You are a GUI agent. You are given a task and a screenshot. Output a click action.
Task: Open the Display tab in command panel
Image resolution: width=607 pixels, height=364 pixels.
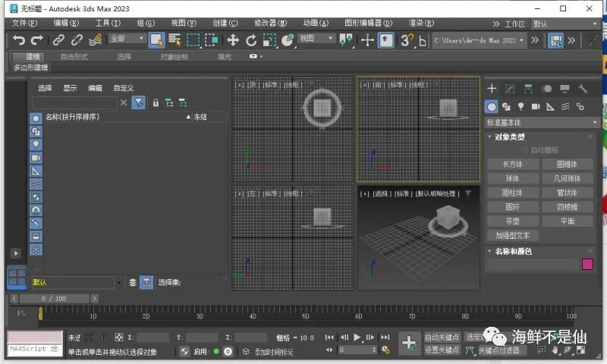565,89
